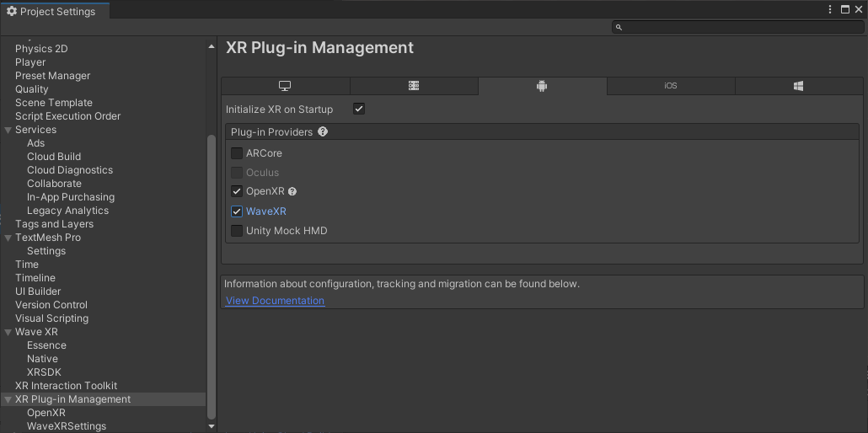
Task: Enable the ARCore plug-in provider
Action: coord(237,153)
